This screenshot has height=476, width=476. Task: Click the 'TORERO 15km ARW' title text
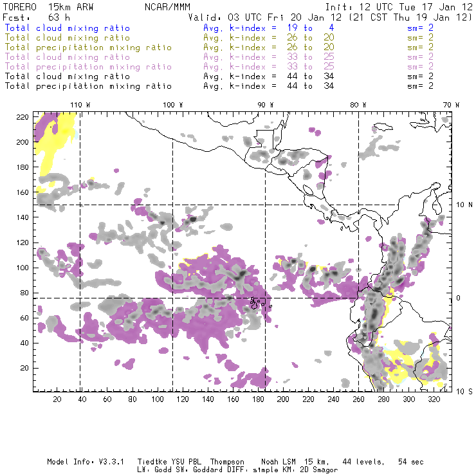click(x=48, y=7)
